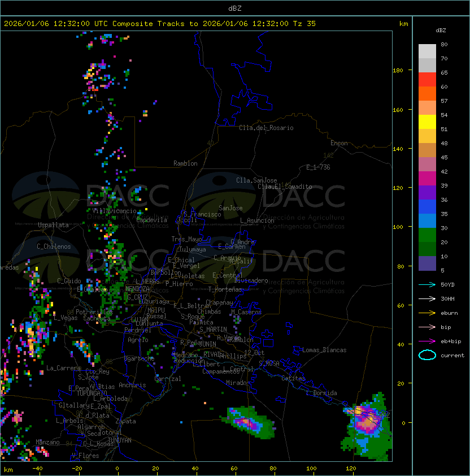Click the pink bip arrow in legend
Image resolution: width=470 pixels, height=476 pixels.
427,327
